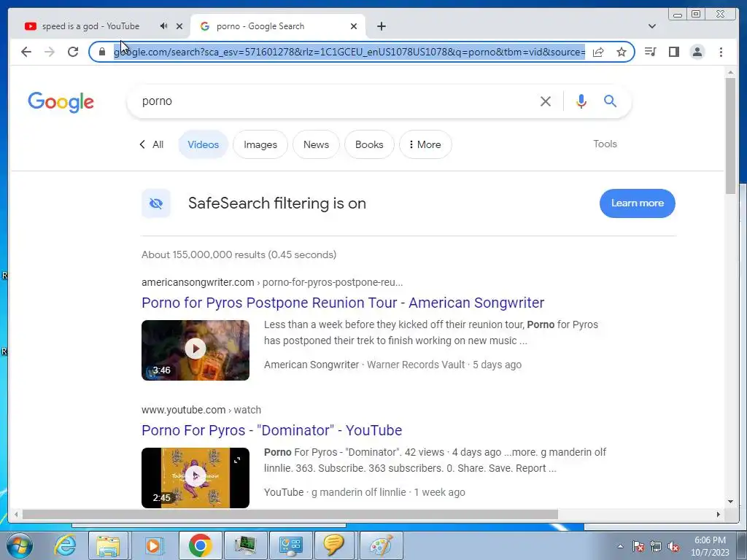Viewport: 747px width, 560px height.
Task: View site information lock icon
Action: coord(102,52)
